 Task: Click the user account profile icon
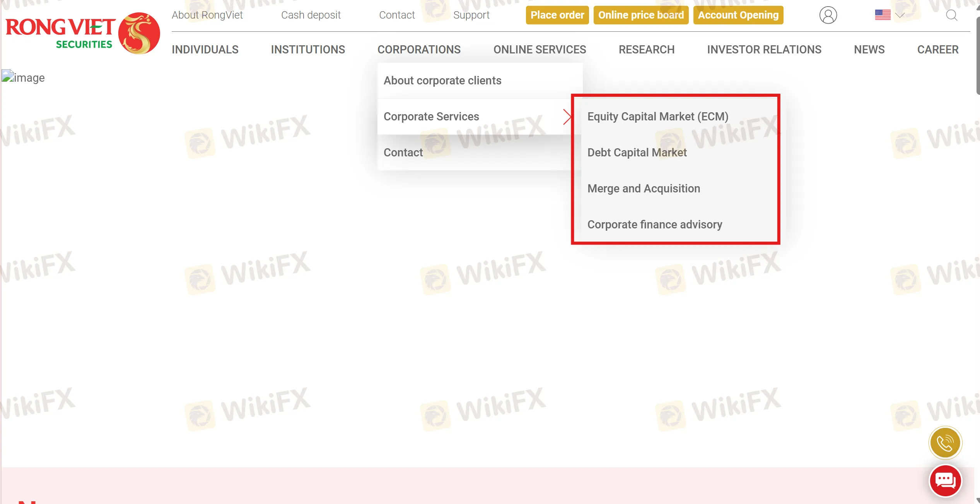pyautogui.click(x=828, y=15)
